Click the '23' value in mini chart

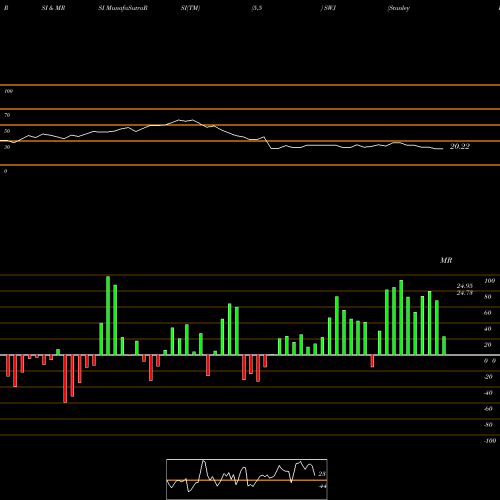(322, 474)
